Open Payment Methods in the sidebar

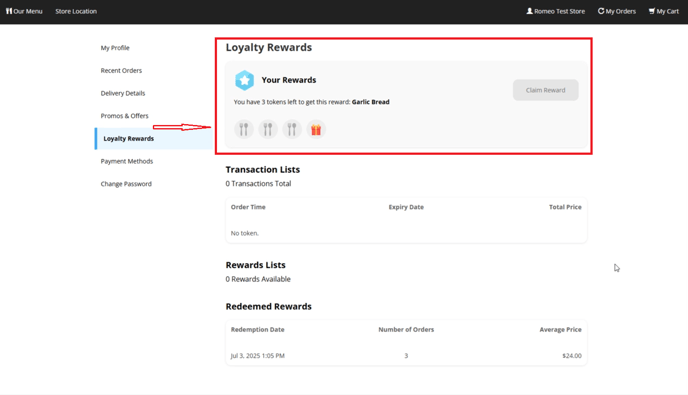click(127, 162)
